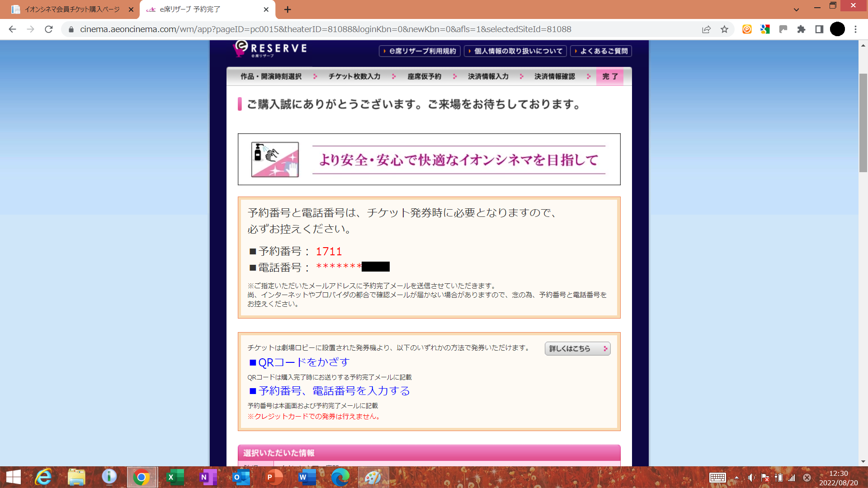This screenshot has height=488, width=868.
Task: Click the reservation number 1711
Action: tap(329, 252)
